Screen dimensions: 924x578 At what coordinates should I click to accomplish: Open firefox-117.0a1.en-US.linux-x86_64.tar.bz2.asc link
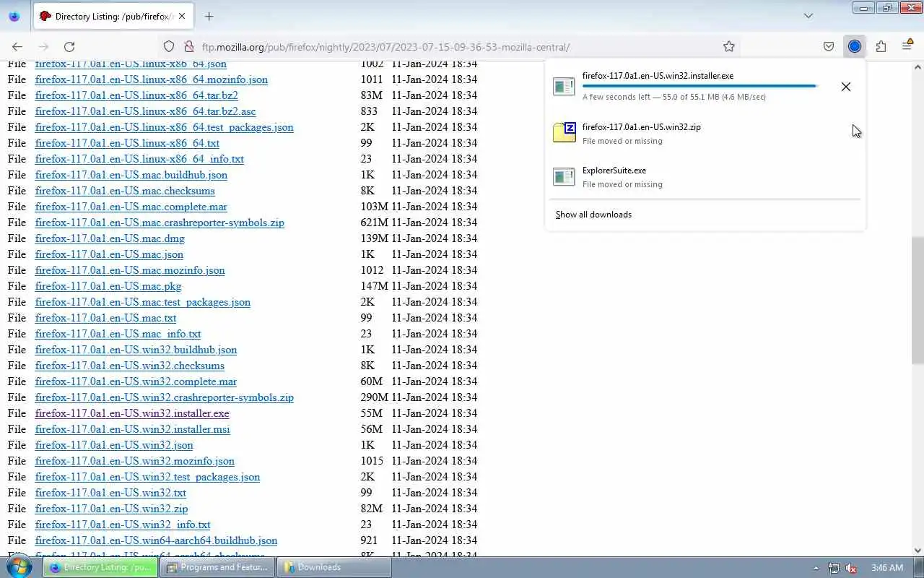(x=146, y=111)
